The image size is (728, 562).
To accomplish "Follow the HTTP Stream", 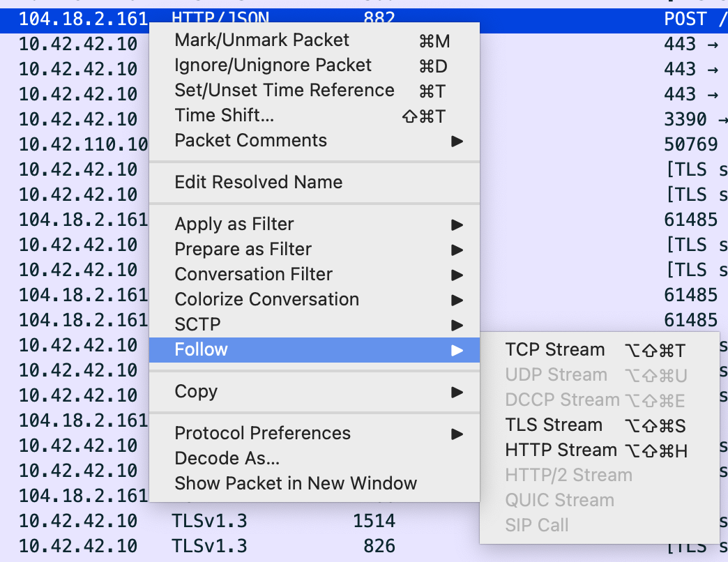I will pyautogui.click(x=561, y=450).
